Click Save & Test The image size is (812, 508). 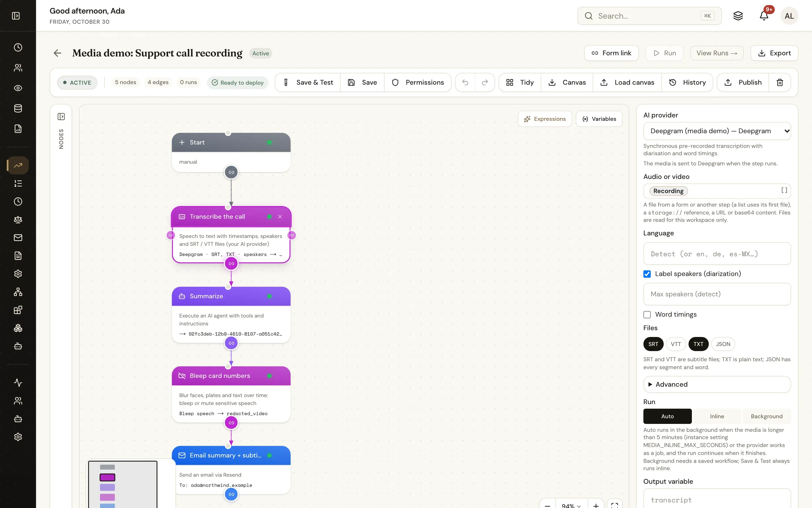[308, 82]
